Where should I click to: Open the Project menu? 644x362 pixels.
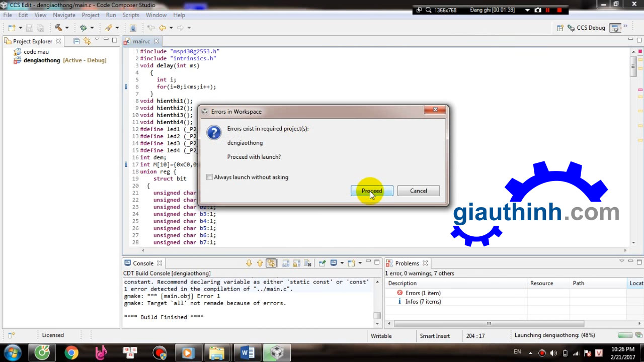[x=91, y=15]
